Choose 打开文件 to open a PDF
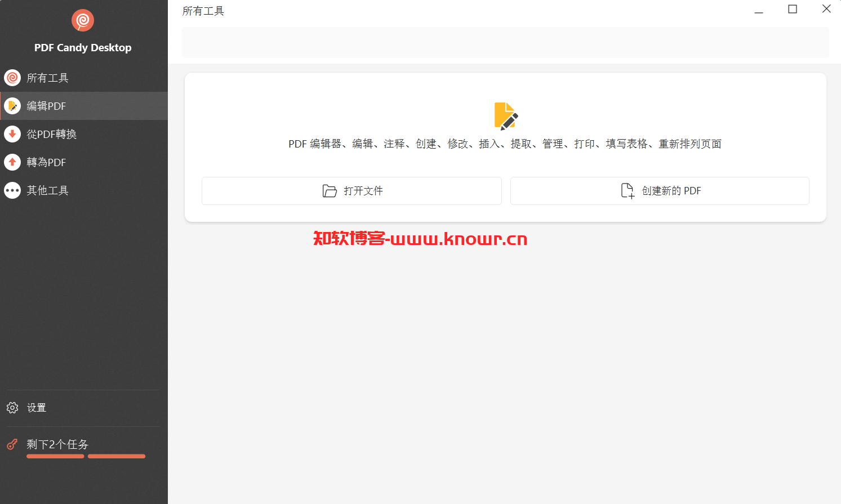 351,191
